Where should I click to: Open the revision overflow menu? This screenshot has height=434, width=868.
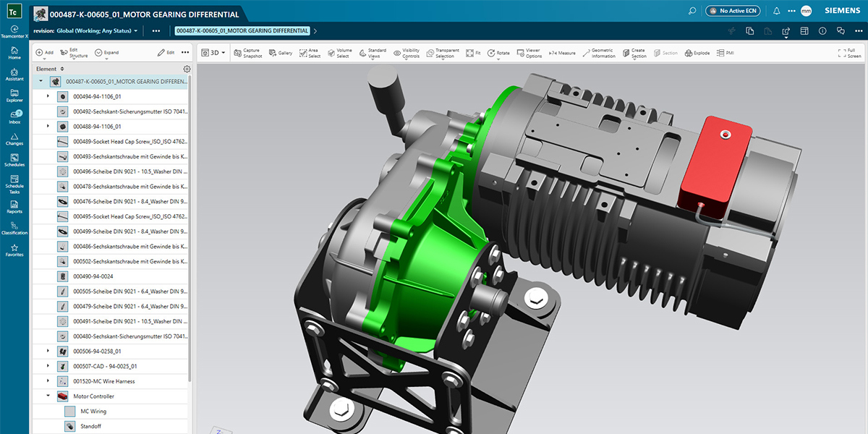[x=156, y=31]
